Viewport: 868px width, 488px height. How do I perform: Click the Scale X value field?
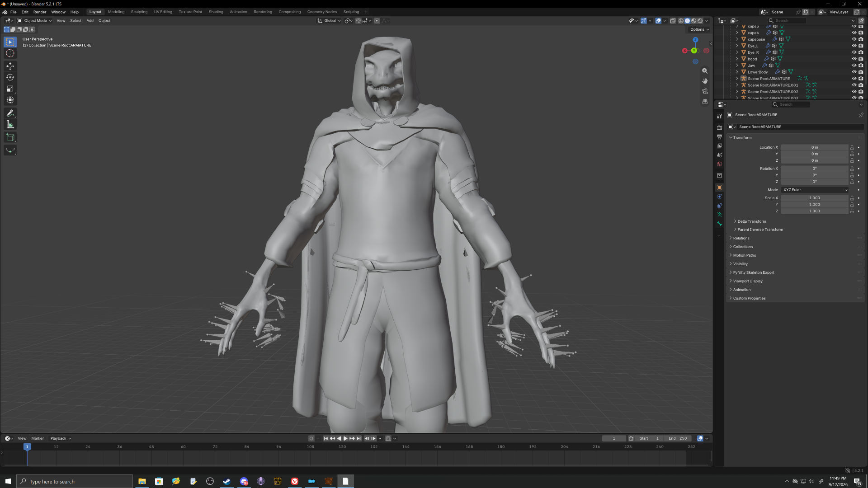pyautogui.click(x=815, y=198)
